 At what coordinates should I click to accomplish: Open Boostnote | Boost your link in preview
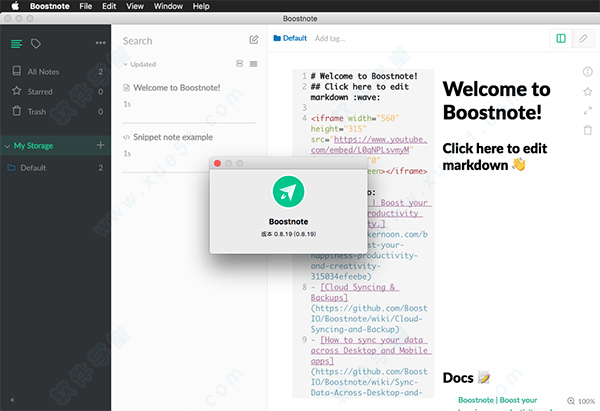pyautogui.click(x=497, y=400)
